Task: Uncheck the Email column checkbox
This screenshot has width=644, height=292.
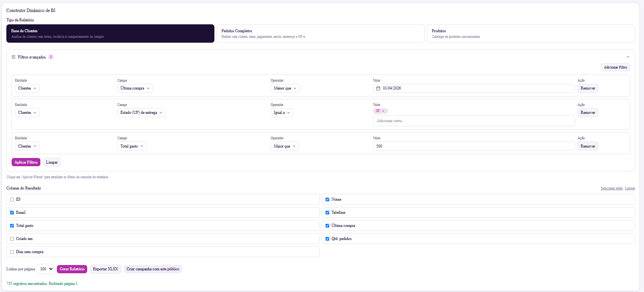Action: coord(12,213)
